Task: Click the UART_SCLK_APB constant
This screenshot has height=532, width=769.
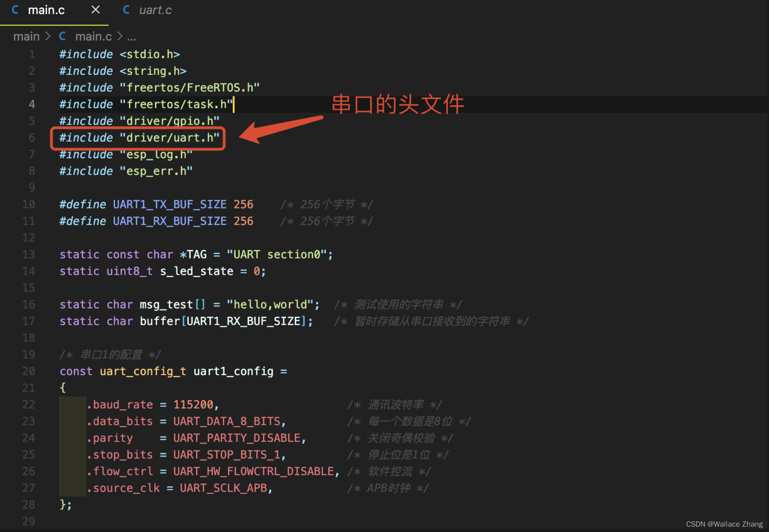Action: pyautogui.click(x=223, y=488)
